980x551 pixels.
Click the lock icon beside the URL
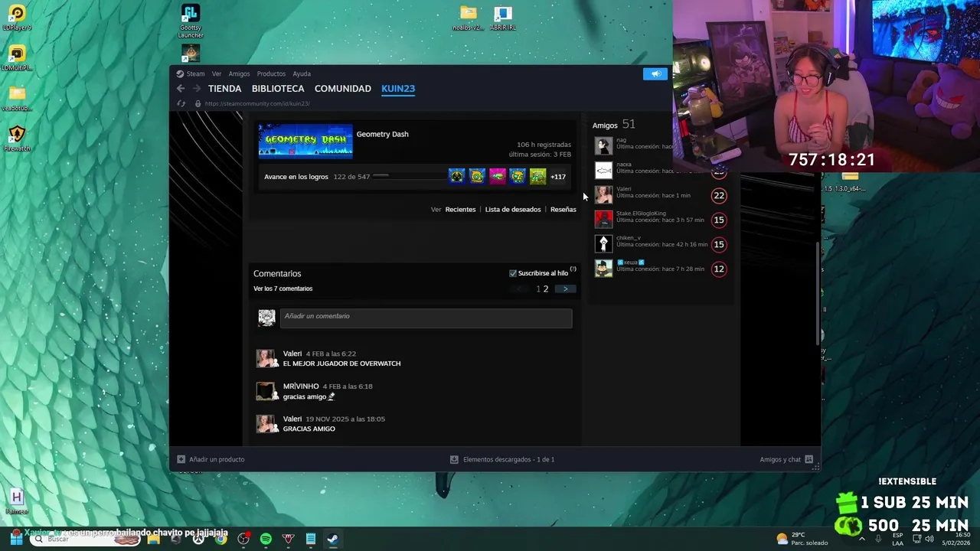(x=198, y=103)
